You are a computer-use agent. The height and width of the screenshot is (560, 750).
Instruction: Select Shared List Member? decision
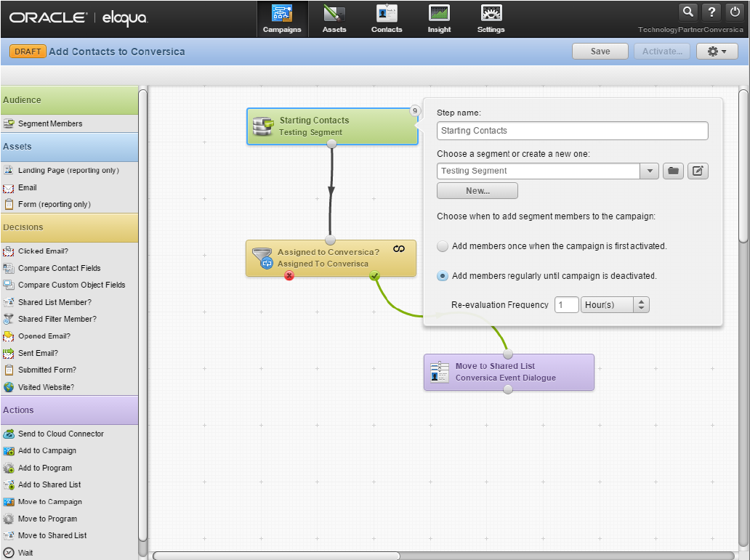pyautogui.click(x=69, y=302)
